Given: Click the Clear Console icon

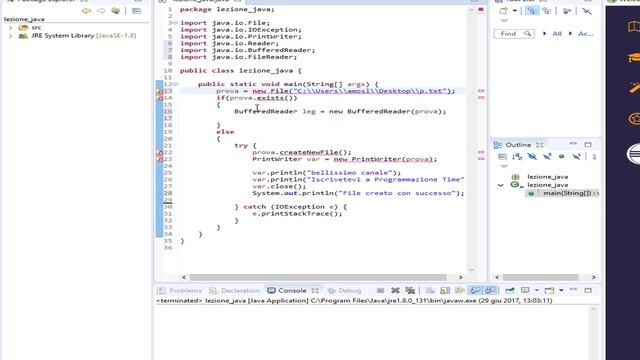Looking at the screenshot, I should point(430,291).
